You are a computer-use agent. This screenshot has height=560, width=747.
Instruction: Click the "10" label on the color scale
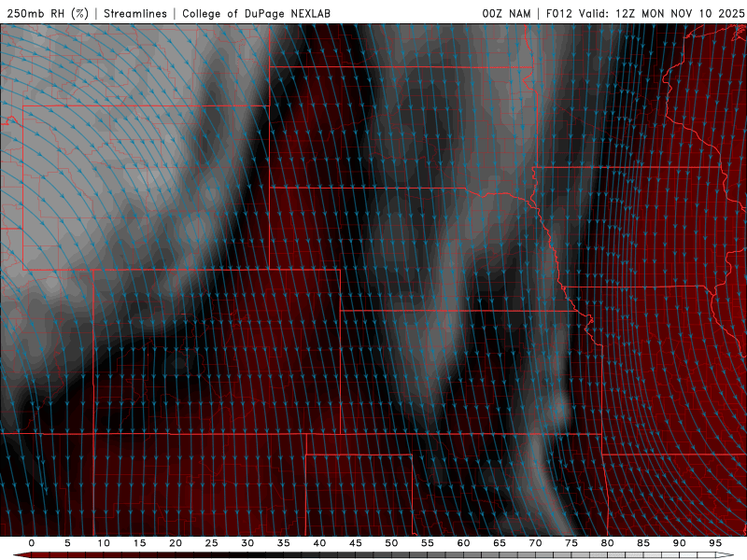[x=104, y=543]
